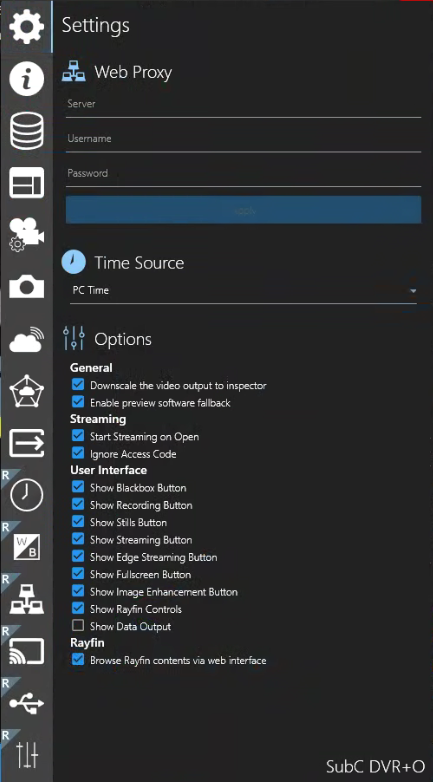Screen dimensions: 433x782
Task: Open the database storage icon
Action: 26,131
